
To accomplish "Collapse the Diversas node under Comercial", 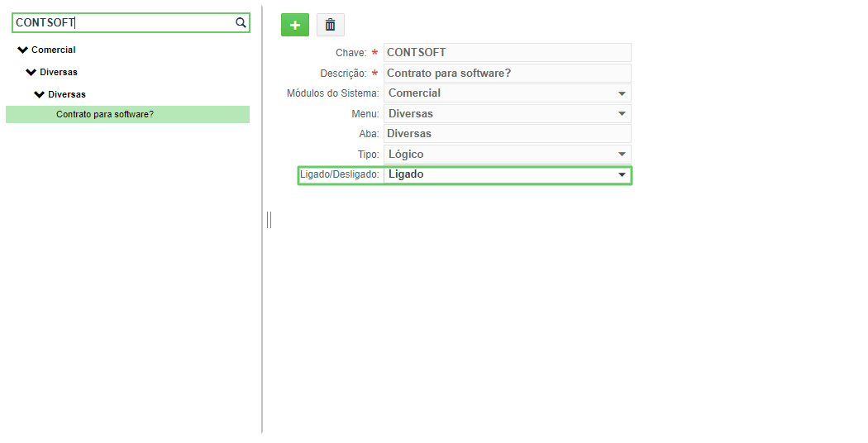I will pos(31,72).
